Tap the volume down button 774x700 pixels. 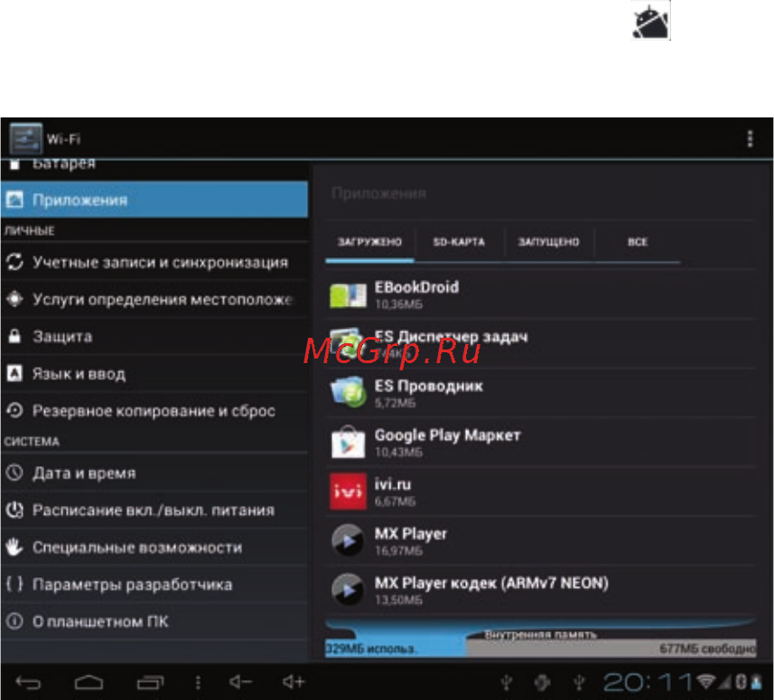241,682
